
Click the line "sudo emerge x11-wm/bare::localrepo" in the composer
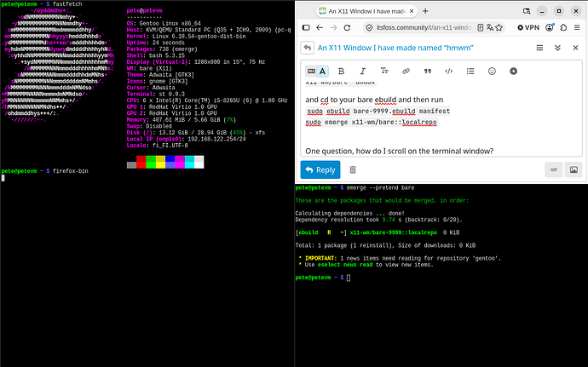[x=372, y=123]
